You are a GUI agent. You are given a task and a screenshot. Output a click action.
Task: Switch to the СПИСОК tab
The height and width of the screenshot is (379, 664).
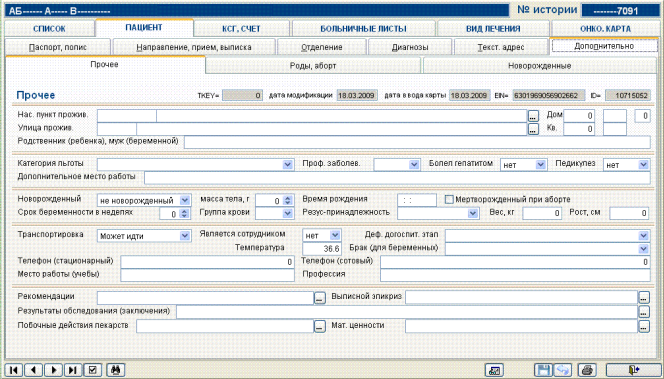(49, 29)
